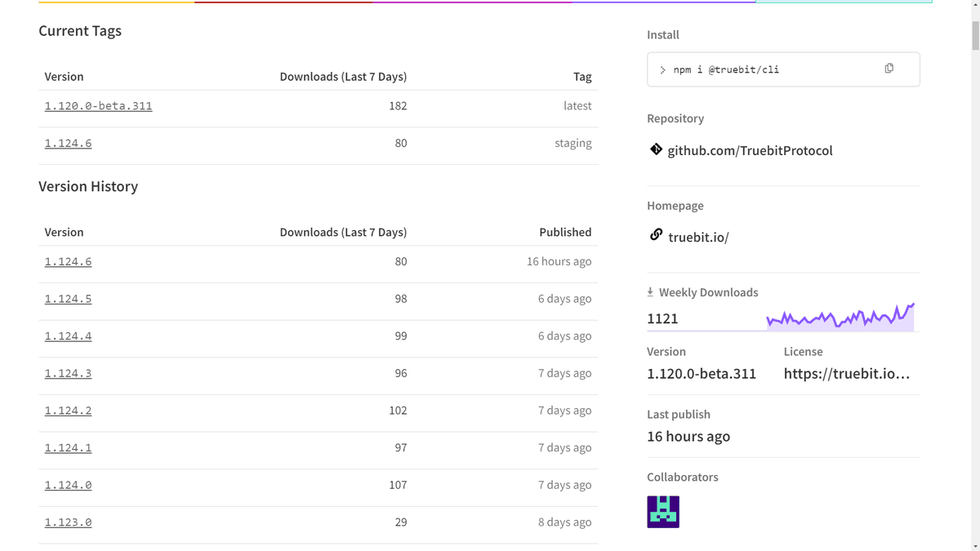Open version 1.124.1 link

coord(68,448)
